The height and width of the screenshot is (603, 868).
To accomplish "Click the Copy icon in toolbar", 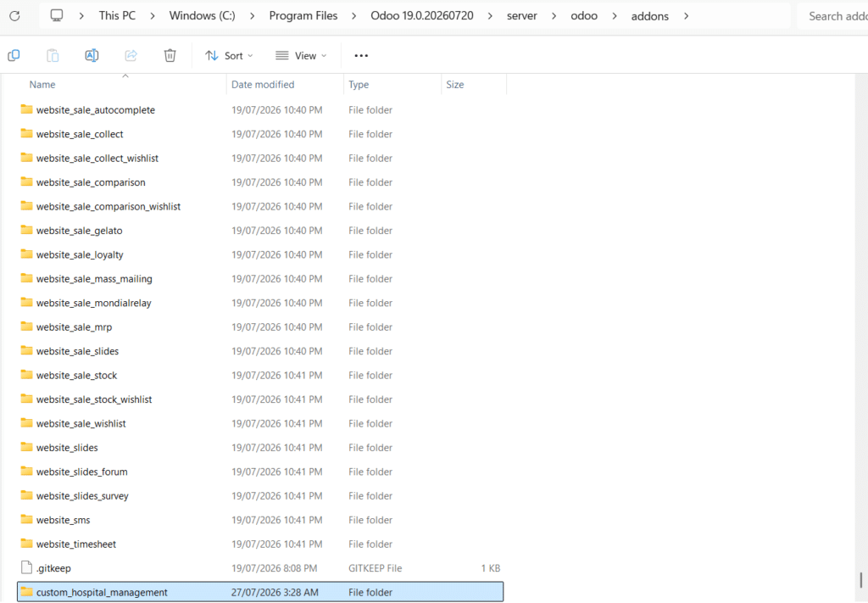I will (x=14, y=55).
